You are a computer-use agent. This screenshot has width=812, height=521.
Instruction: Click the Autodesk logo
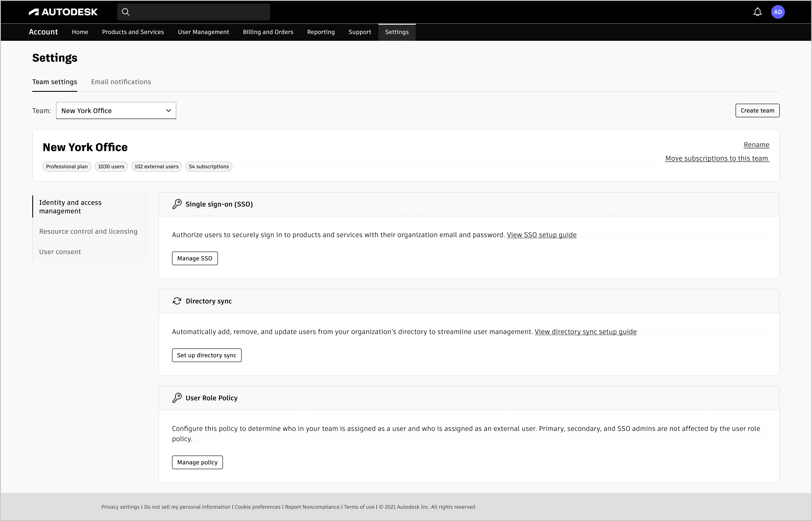coord(63,12)
